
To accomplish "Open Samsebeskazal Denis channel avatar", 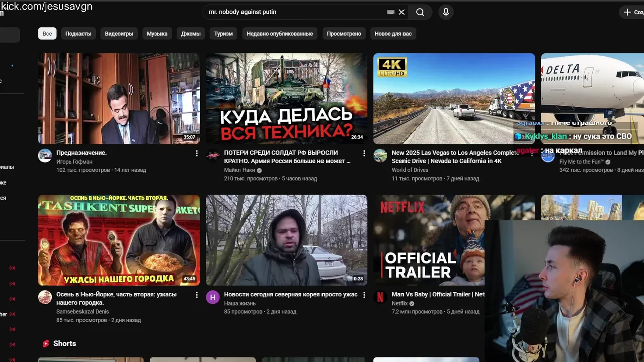I will tap(45, 297).
